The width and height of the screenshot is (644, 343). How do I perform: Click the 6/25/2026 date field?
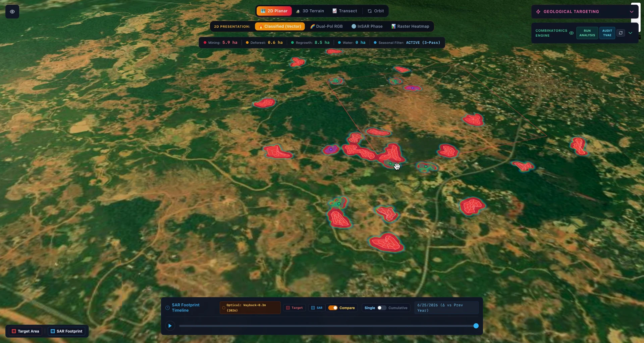click(x=446, y=308)
